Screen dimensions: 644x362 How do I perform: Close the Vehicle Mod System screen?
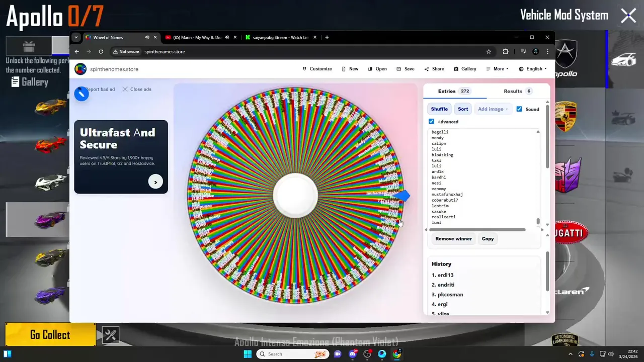(628, 16)
